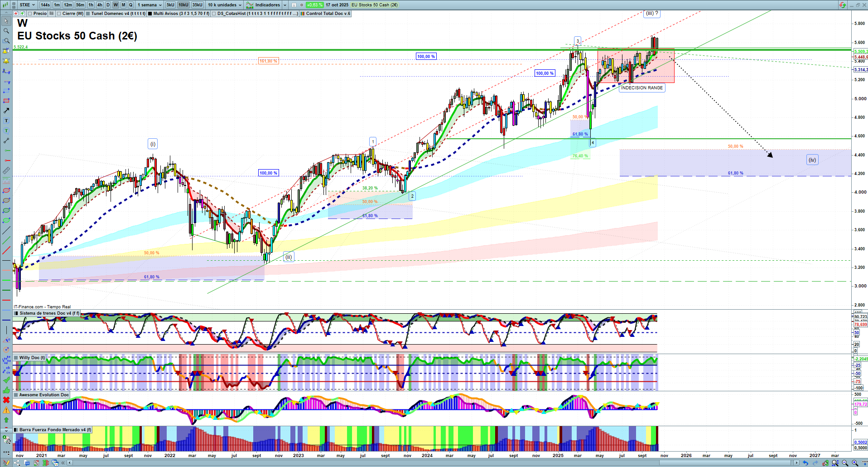The image size is (868, 467).
Task: Toggle the Cierre (W) checkbox
Action: [x=59, y=14]
